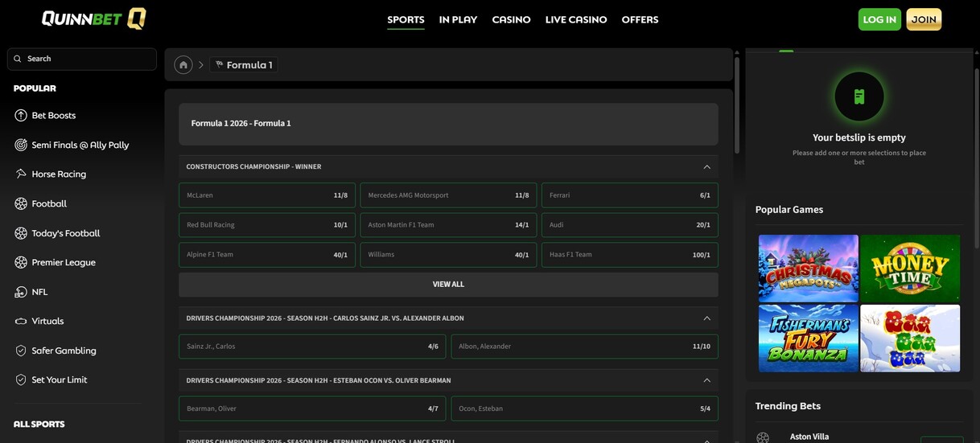This screenshot has width=980, height=443.
Task: Select Mercedes AMG Motorsport at 11/8
Action: (x=448, y=195)
